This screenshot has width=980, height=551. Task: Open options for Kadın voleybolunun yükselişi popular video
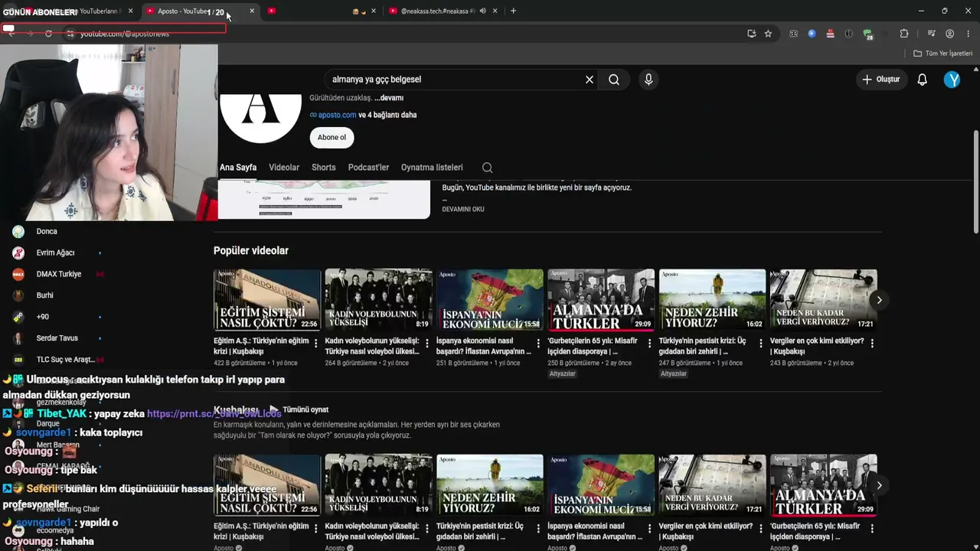[x=426, y=344]
